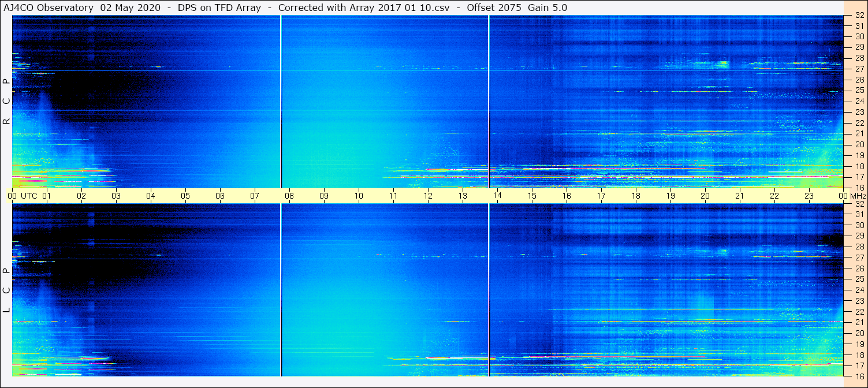Click hour label 09 on time axis
This screenshot has height=388, width=868.
pyautogui.click(x=324, y=196)
